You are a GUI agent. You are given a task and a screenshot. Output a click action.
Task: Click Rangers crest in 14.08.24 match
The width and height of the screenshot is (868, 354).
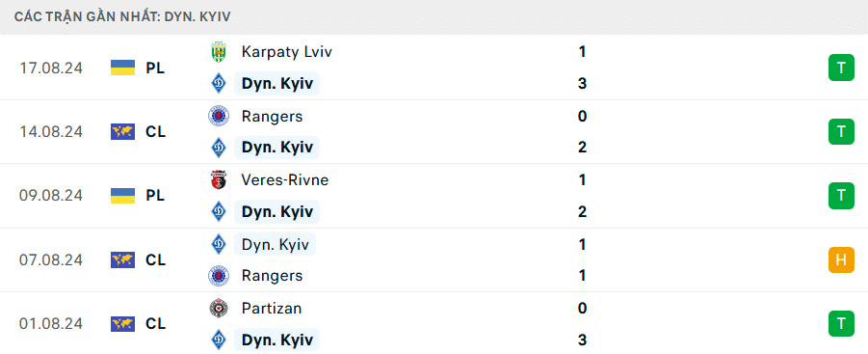click(x=219, y=117)
